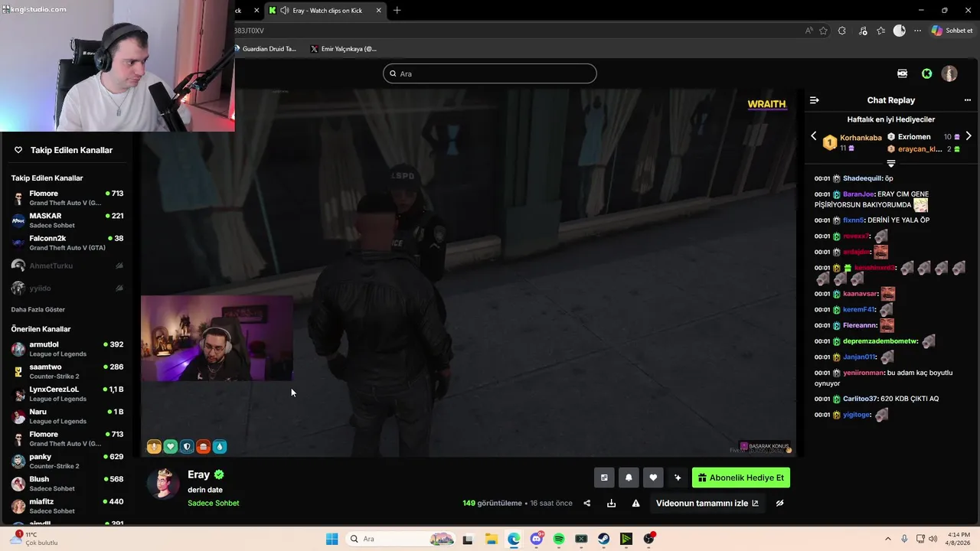Open Spotify from the taskbar
This screenshot has height=551, width=980.
(559, 539)
